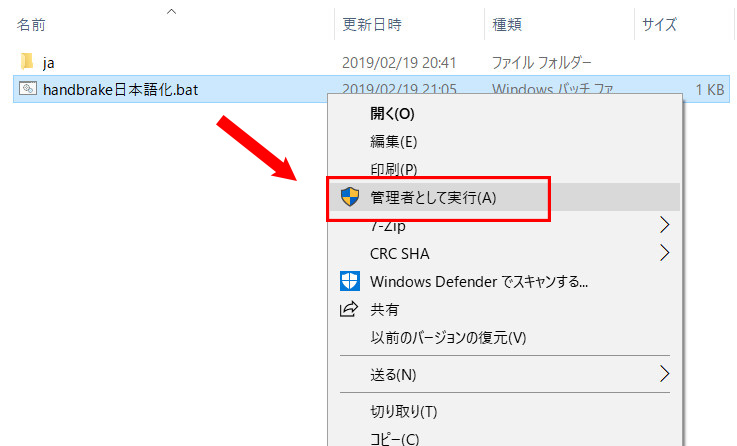This screenshot has width=737, height=446.
Task: Expand the 送る(N) submenu arrow
Action: click(664, 374)
